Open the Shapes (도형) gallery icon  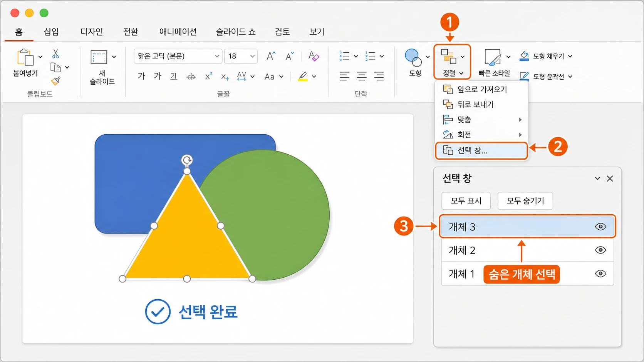point(413,57)
